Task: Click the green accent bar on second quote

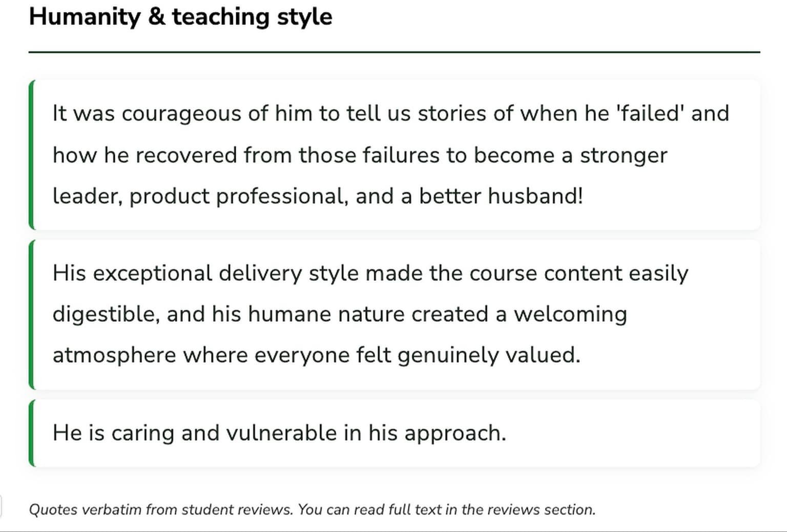Action: click(32, 315)
